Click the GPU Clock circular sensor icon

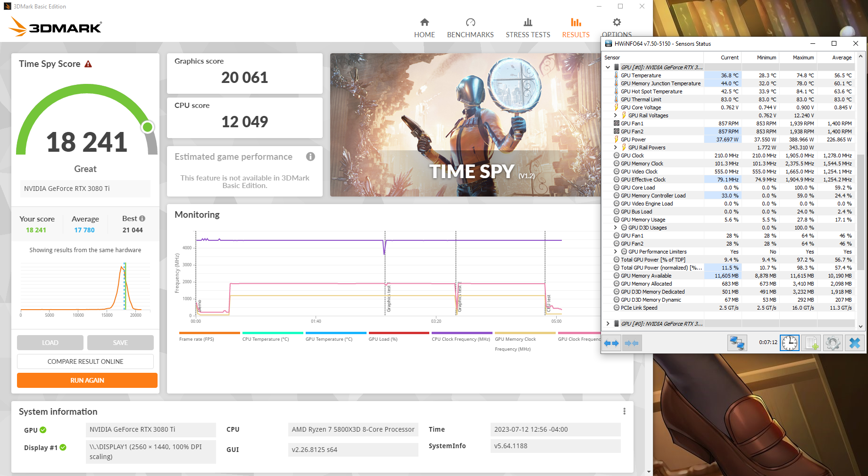(x=616, y=156)
